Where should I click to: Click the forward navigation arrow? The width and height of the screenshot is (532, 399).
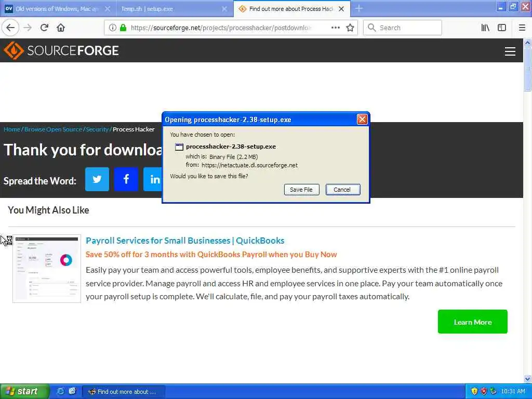(28, 28)
